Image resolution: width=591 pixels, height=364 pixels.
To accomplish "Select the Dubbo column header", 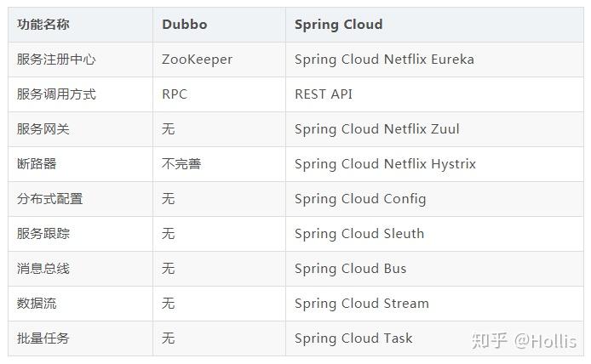I will pos(184,25).
